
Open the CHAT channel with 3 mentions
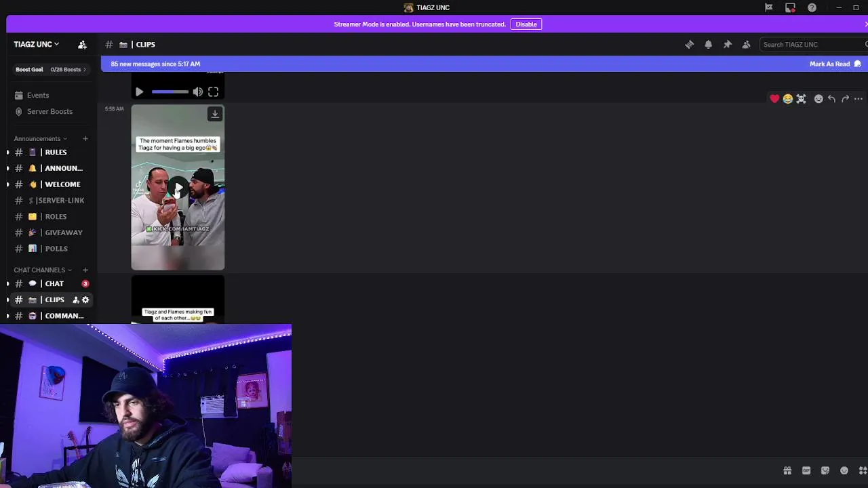click(51, 283)
